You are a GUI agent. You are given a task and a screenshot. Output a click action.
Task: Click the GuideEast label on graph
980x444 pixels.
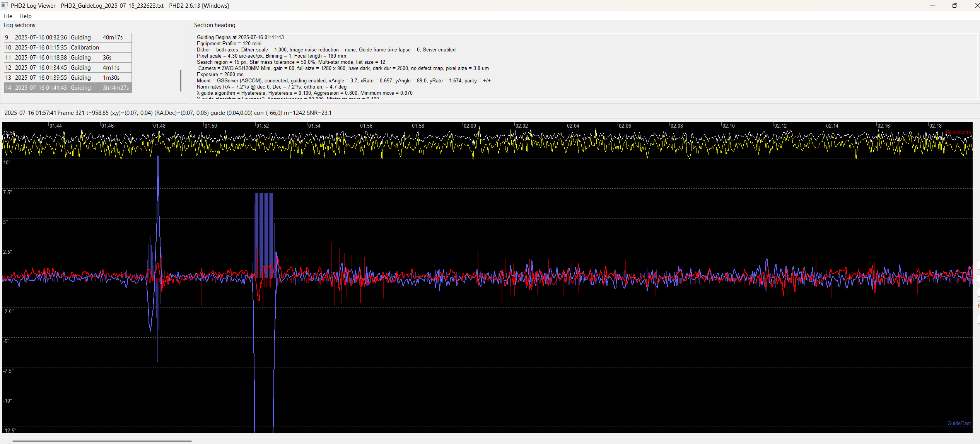pos(959,423)
